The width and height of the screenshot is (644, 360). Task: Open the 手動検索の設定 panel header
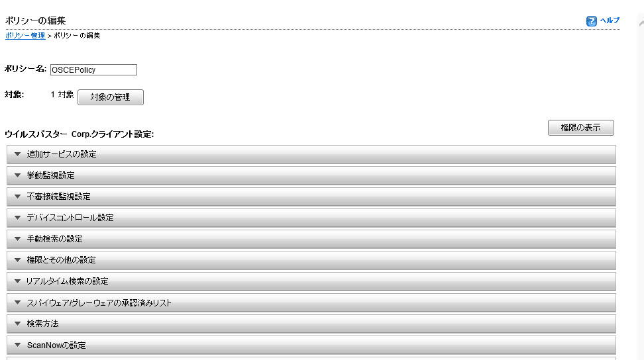(311, 239)
